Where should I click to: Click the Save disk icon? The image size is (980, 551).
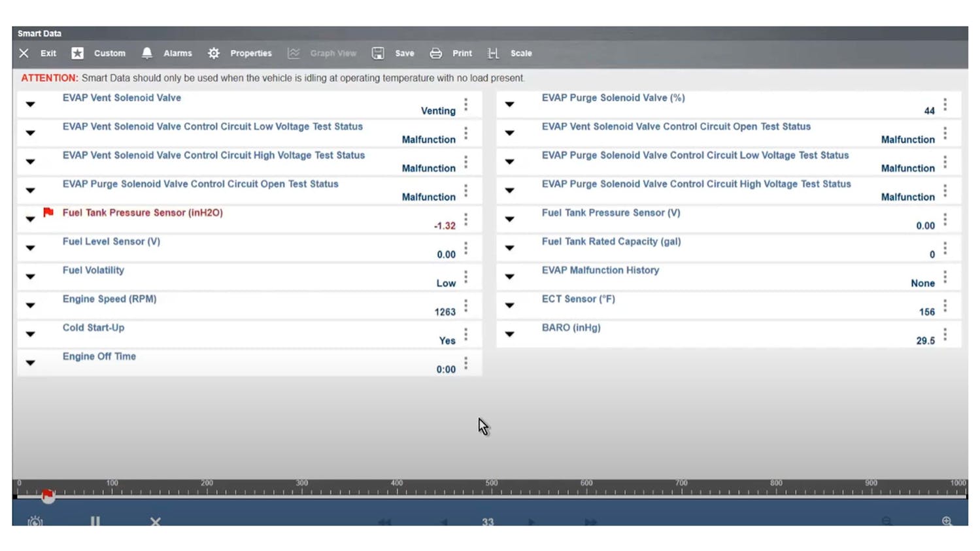pos(378,53)
